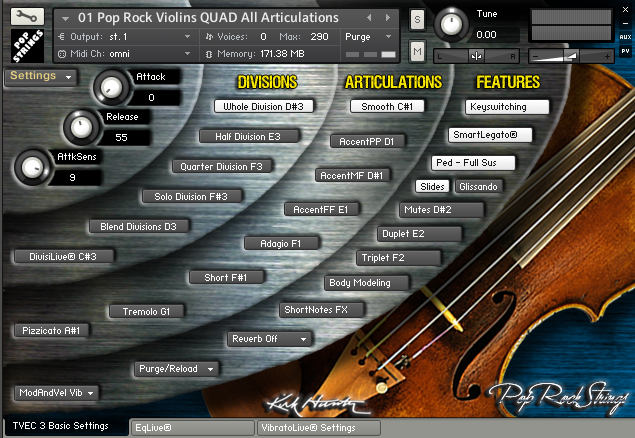Expand the instrument header triangle
The width and height of the screenshot is (635, 438).
click(65, 18)
